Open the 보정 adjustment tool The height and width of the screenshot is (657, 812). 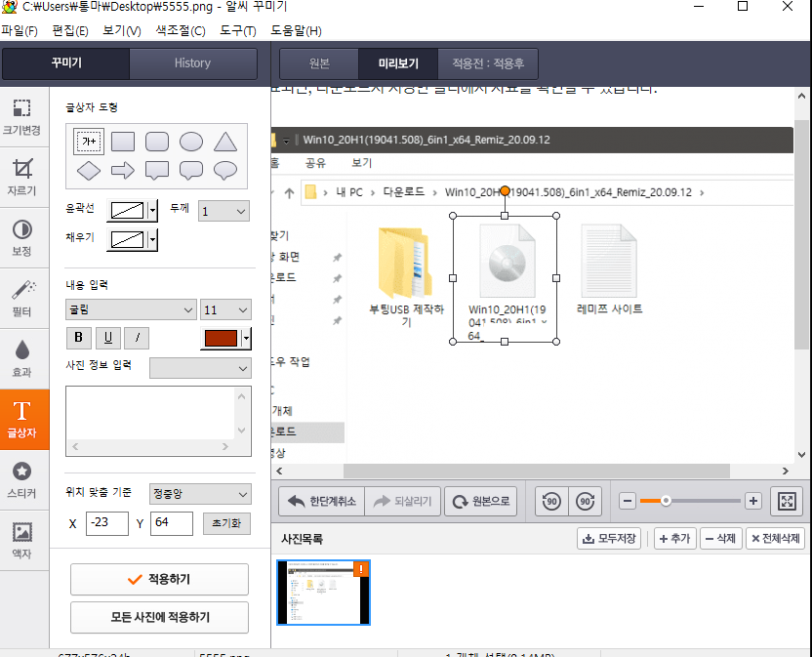tap(21, 238)
